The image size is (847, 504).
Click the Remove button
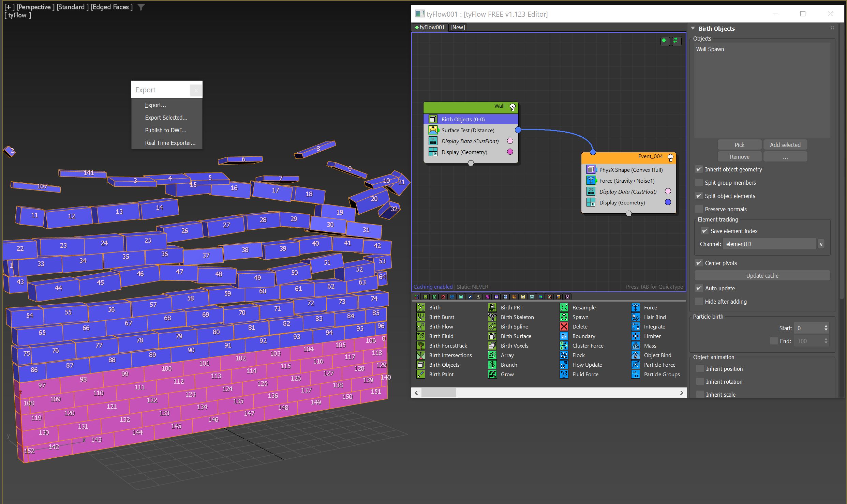739,157
